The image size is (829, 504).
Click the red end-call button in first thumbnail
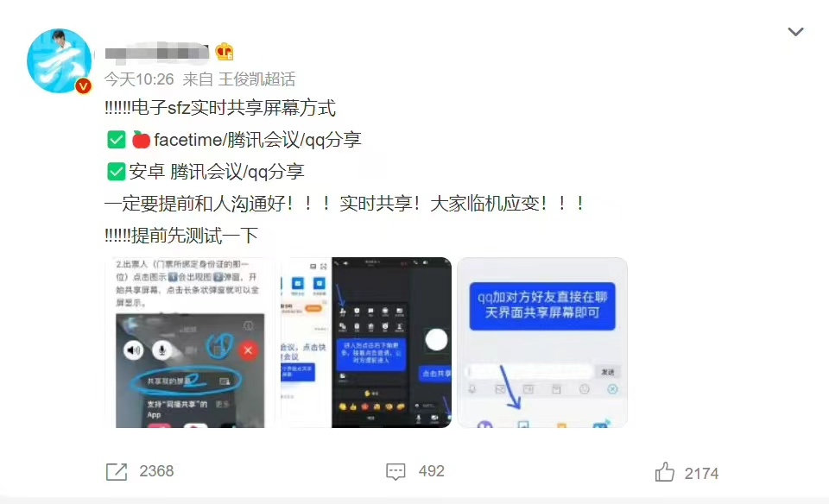click(248, 350)
